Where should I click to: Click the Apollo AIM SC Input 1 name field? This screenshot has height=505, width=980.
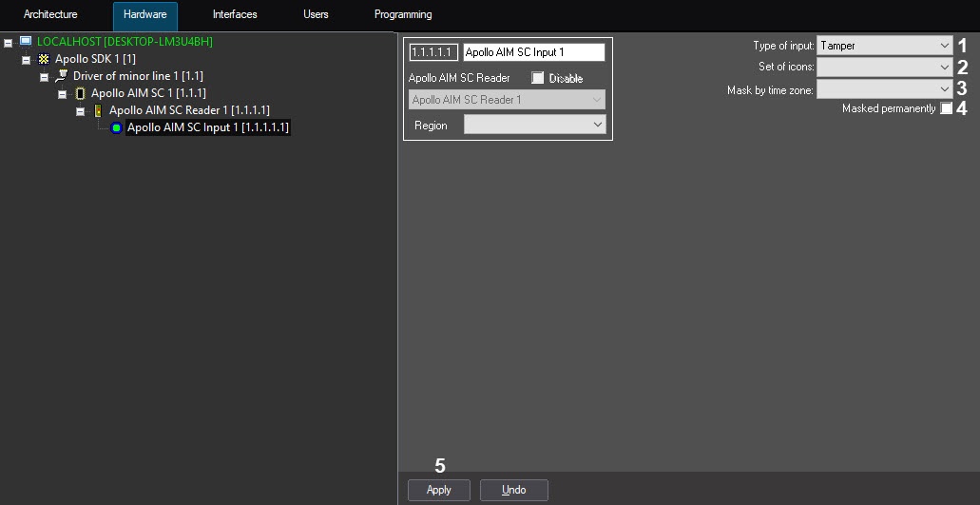pyautogui.click(x=534, y=52)
